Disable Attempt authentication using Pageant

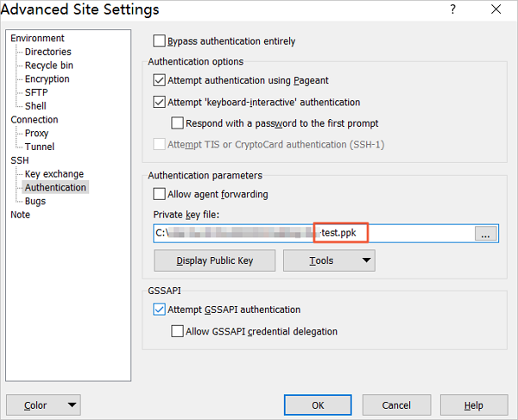(x=160, y=80)
